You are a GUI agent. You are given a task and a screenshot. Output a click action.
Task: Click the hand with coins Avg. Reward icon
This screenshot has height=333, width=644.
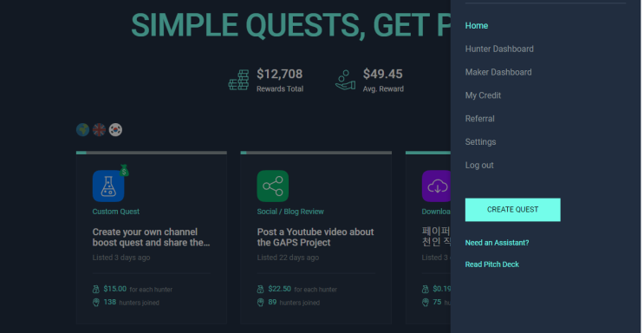(345, 80)
